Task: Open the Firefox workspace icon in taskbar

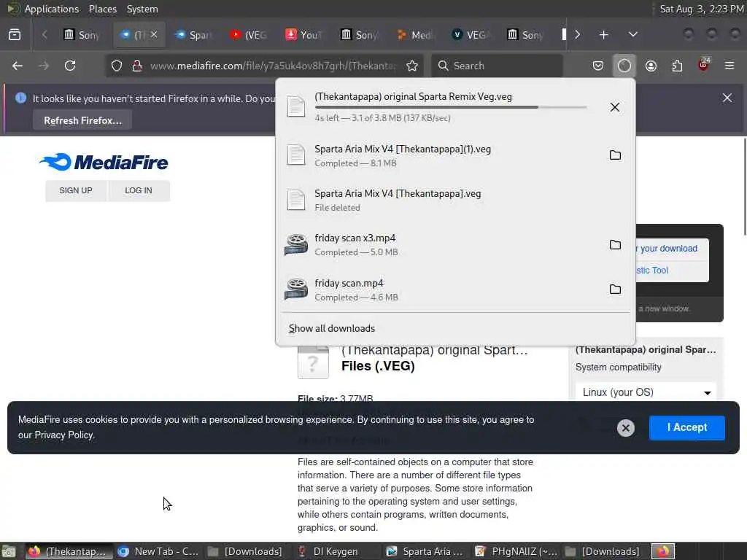Action: tap(663, 551)
